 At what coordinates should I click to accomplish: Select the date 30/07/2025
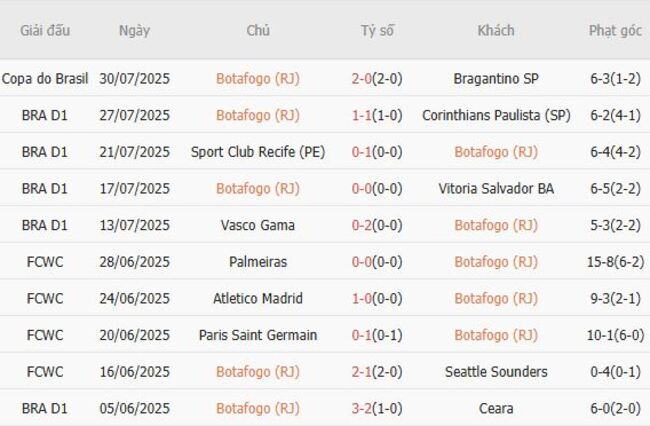pos(134,78)
